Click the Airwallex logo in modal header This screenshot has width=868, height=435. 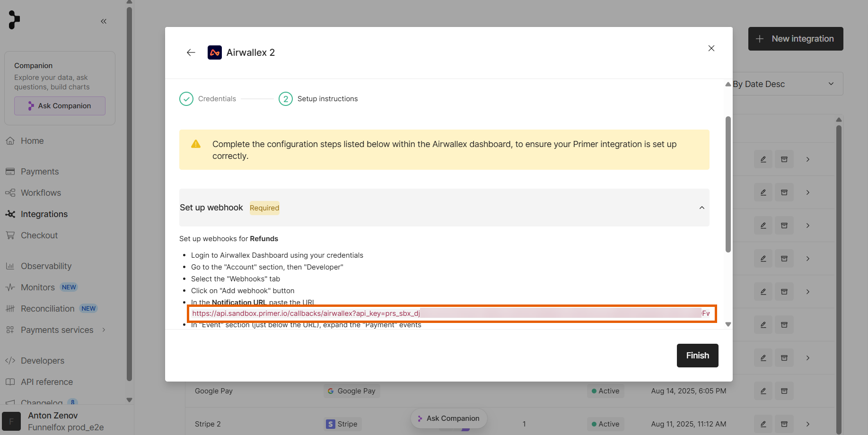click(215, 52)
